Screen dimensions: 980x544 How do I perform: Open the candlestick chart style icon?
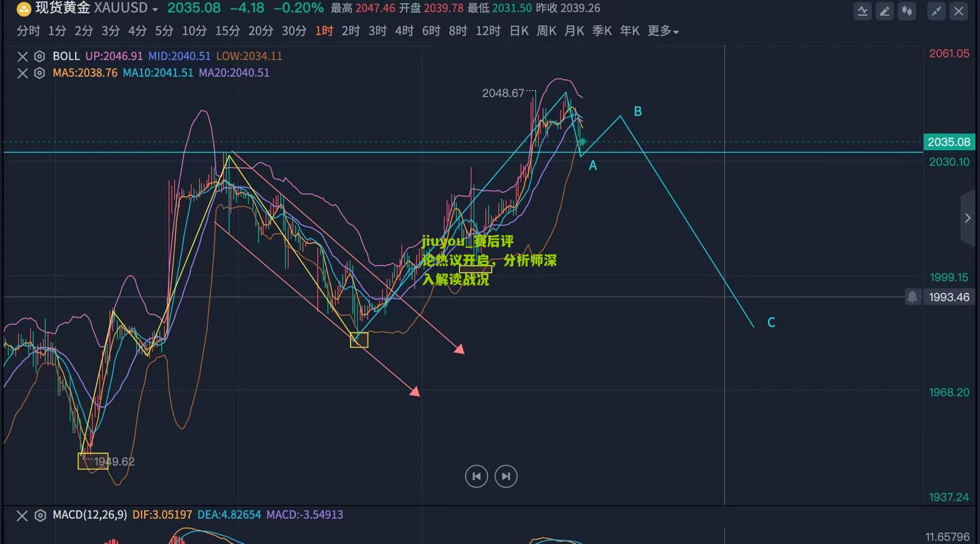click(x=907, y=11)
